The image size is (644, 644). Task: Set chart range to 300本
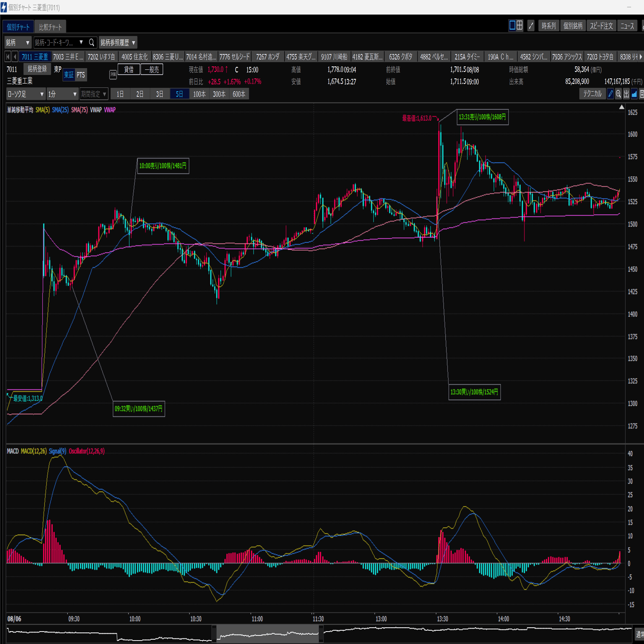tap(219, 94)
